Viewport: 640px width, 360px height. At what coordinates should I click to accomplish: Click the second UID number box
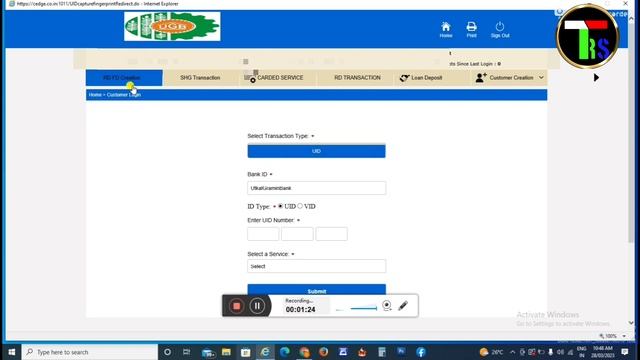[297, 234]
